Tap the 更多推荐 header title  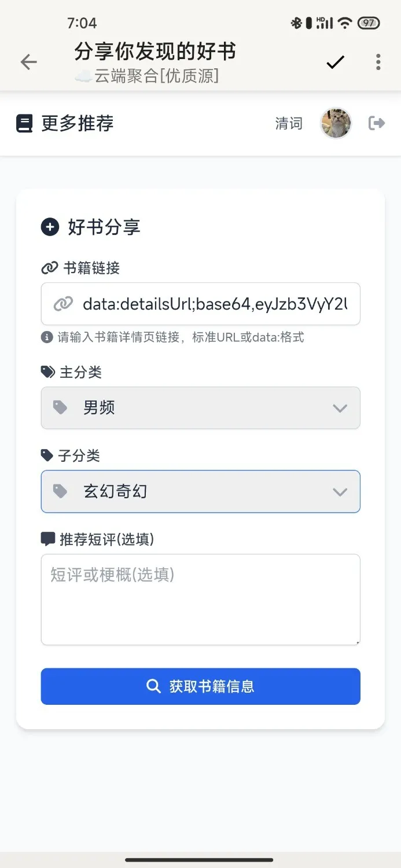(77, 123)
